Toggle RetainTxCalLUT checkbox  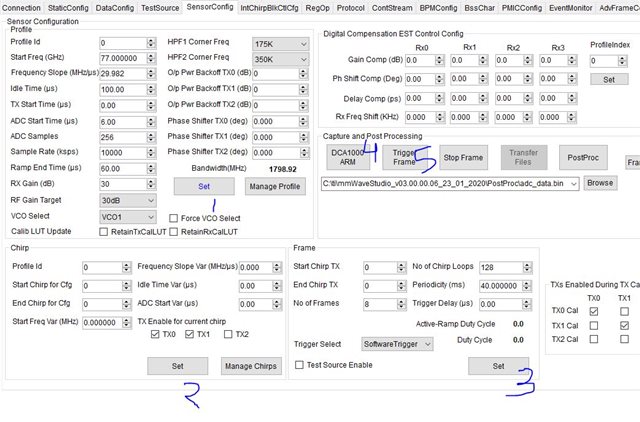(104, 232)
